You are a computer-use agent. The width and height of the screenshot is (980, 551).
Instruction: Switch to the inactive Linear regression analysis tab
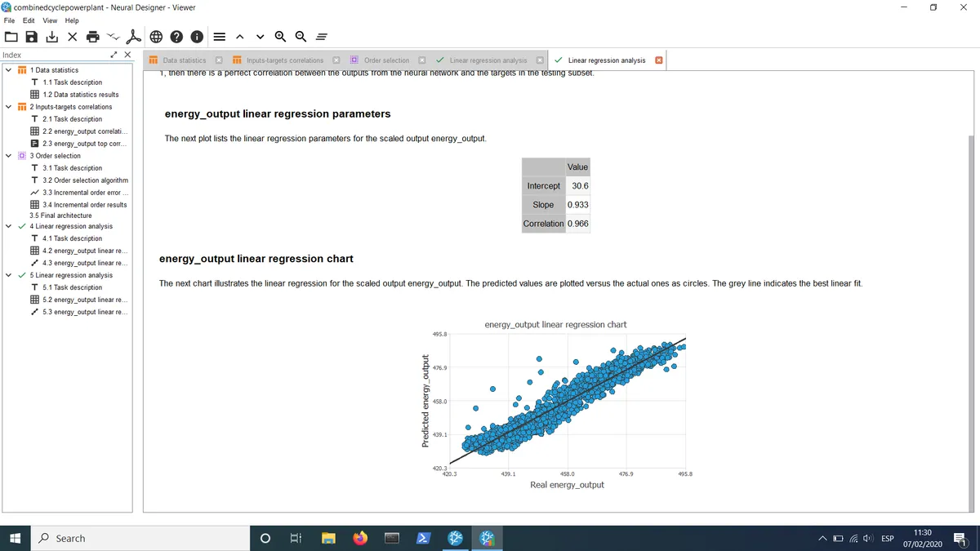pos(488,60)
